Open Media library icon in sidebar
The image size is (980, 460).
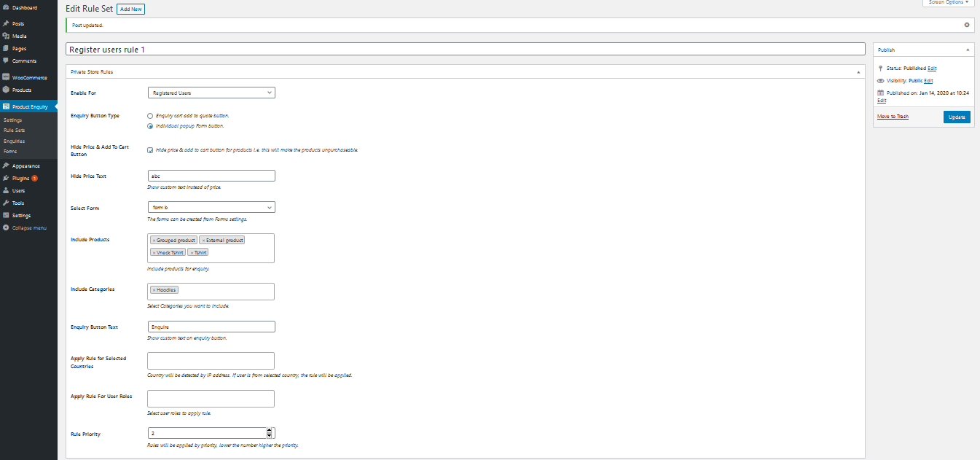coord(6,36)
